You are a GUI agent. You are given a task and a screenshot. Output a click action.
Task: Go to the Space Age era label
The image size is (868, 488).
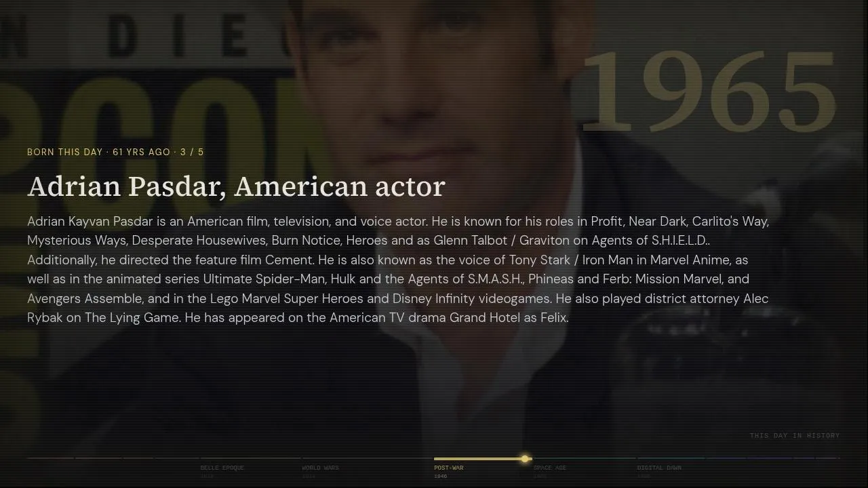coord(549,468)
